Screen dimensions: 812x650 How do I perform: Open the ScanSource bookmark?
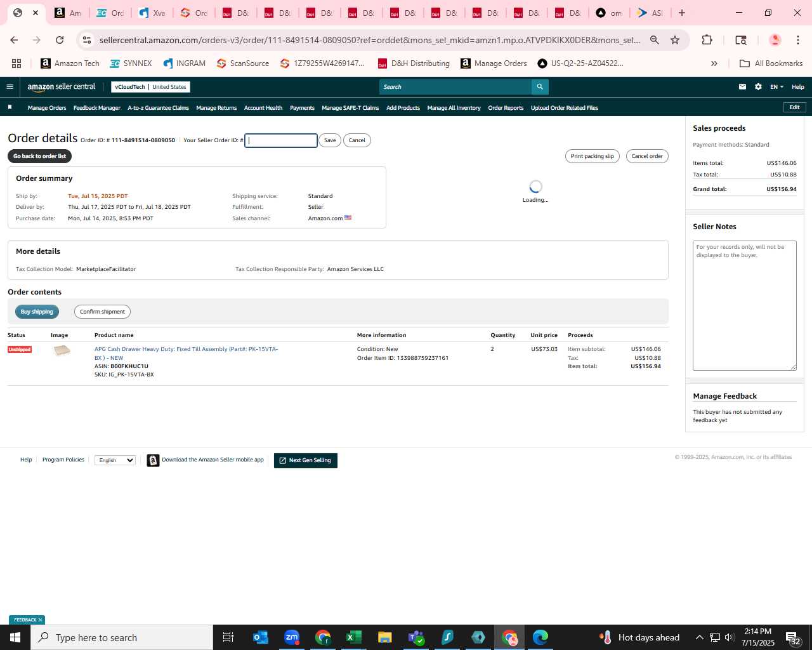click(x=242, y=63)
